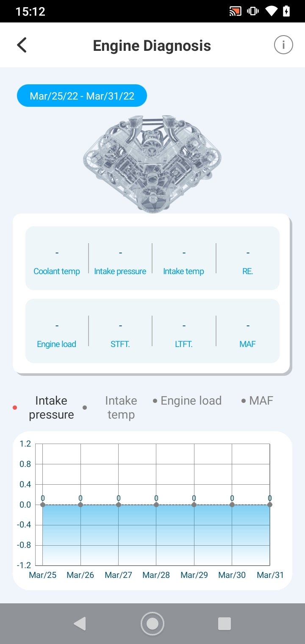
Task: Tap the Android recents square button
Action: (225, 624)
